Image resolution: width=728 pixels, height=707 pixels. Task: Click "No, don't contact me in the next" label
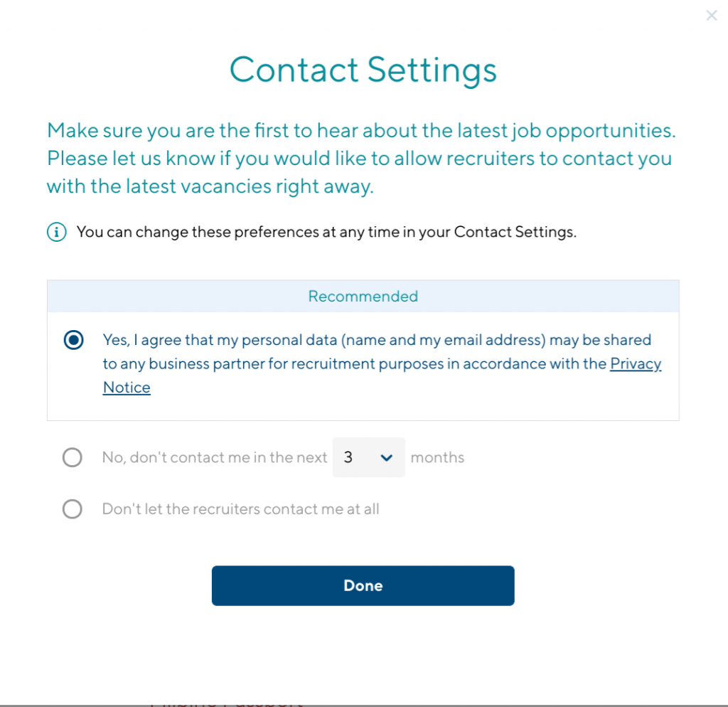pos(215,457)
